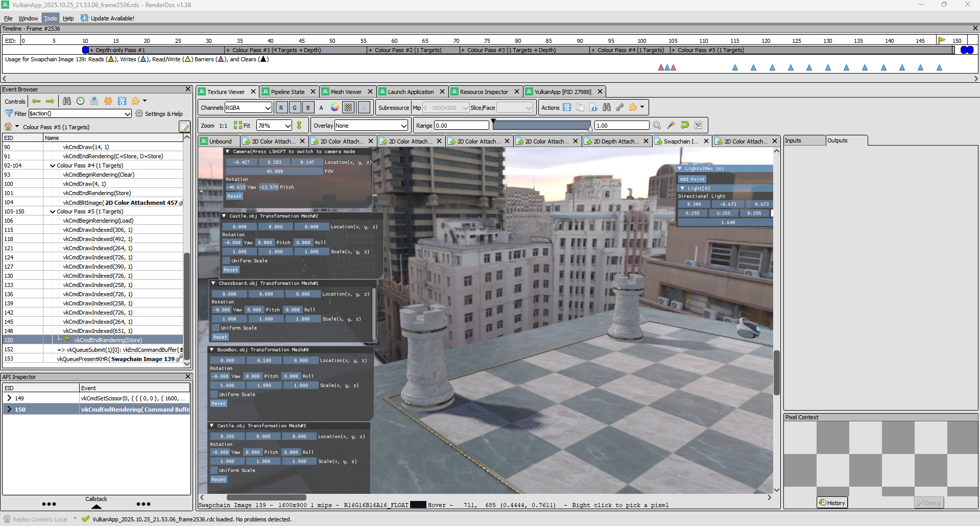Open Settings & Help in Event Browser

coord(159,114)
